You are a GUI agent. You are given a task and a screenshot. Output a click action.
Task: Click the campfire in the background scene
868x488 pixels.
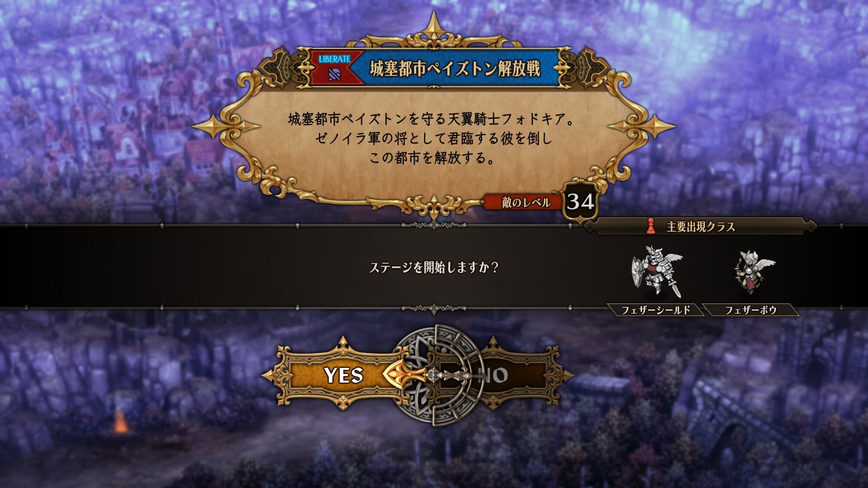[x=121, y=422]
